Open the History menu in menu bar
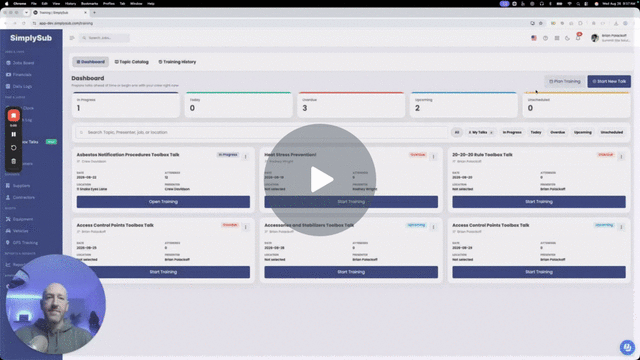 [70, 4]
